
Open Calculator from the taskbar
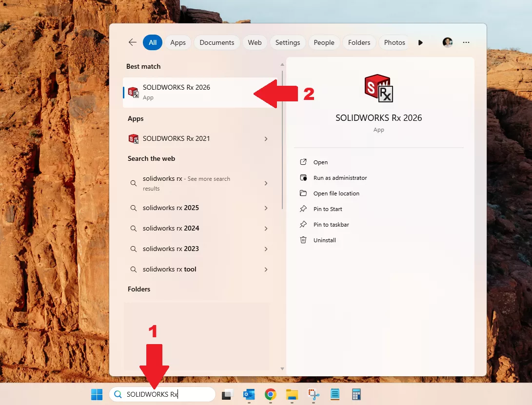tap(356, 394)
